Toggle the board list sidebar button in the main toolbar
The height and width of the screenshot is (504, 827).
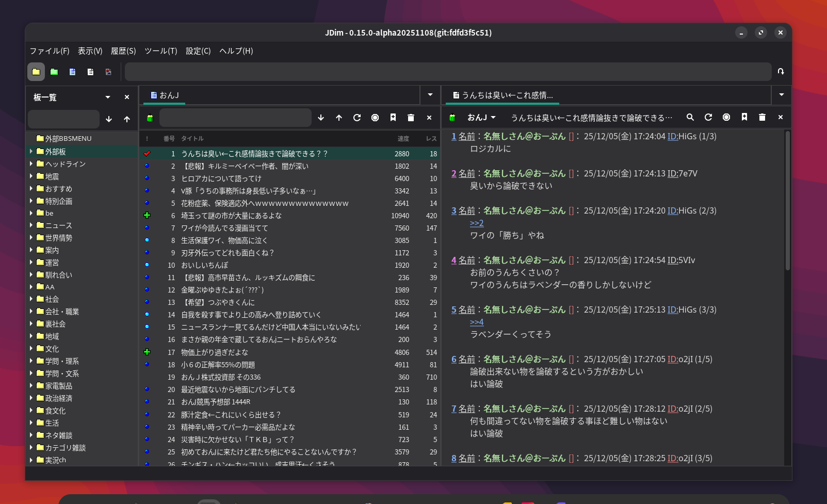(36, 72)
